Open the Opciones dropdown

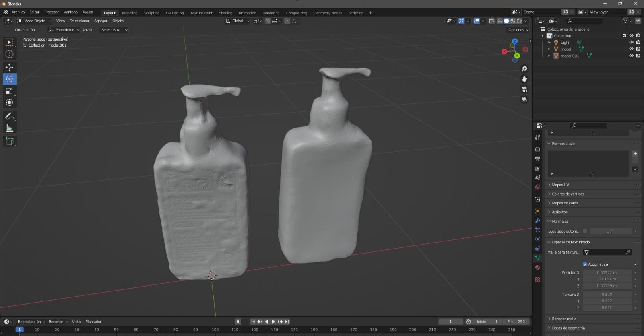(518, 30)
